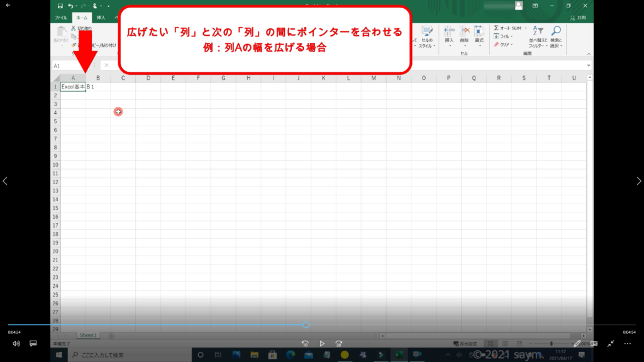Expand the formula bar with chevron
This screenshot has width=644, height=362.
click(589, 65)
